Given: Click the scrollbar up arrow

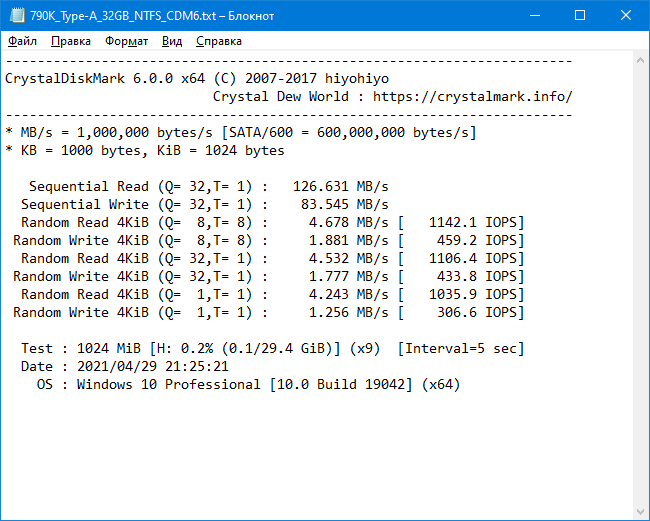Looking at the screenshot, I should [x=640, y=61].
